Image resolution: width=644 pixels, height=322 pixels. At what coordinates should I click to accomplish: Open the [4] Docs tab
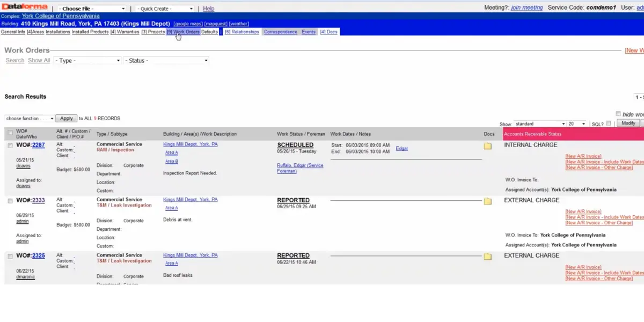click(x=329, y=32)
